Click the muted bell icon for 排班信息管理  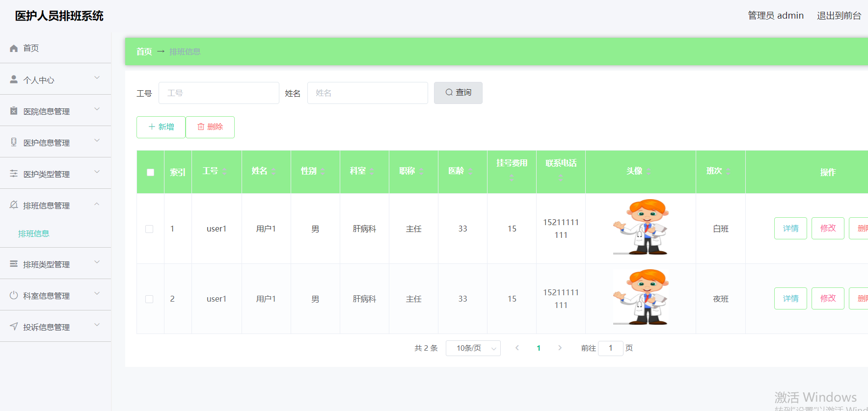[14, 205]
